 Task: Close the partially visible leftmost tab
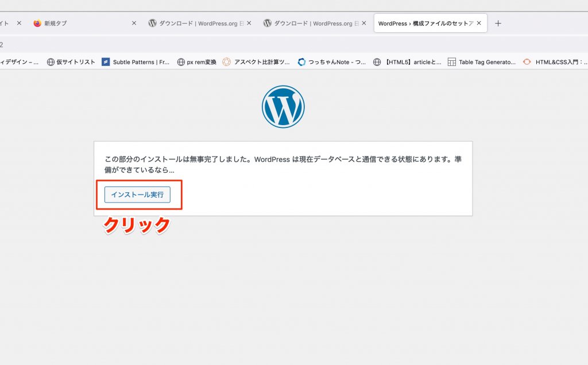coord(19,24)
